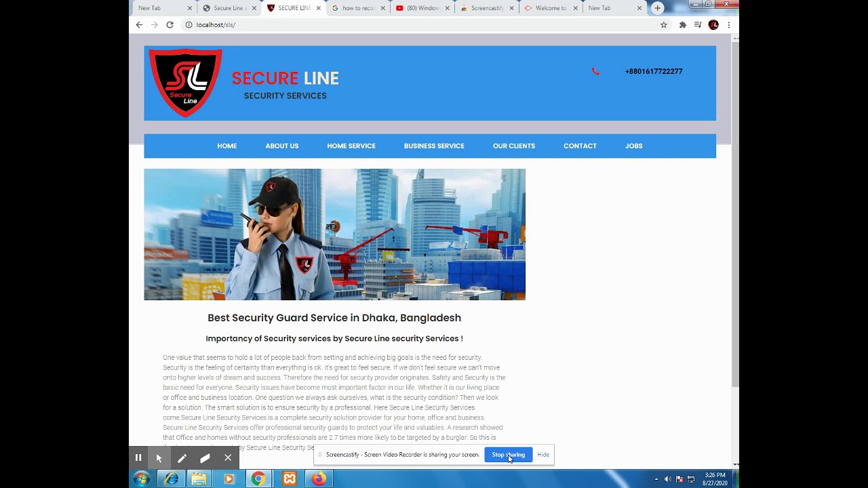
Task: Open the Chrome profile avatar
Action: click(x=713, y=24)
